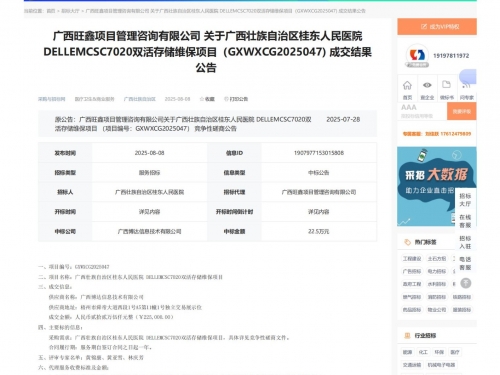The width and height of the screenshot is (500, 375).
Task: Click the company logo avatar
Action: coord(417,55)
